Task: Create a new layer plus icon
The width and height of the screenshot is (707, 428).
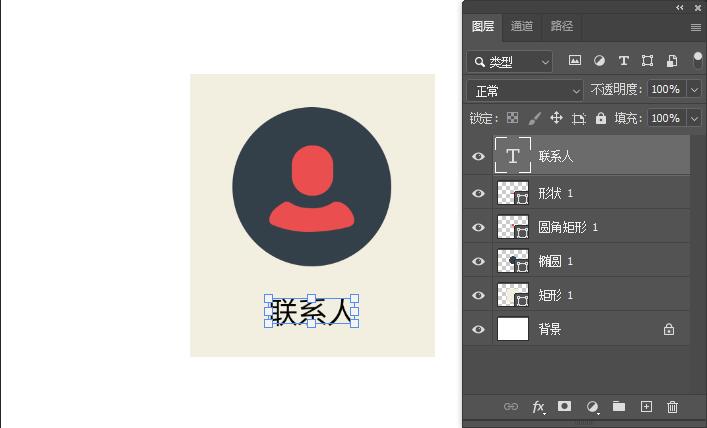Action: click(x=646, y=406)
